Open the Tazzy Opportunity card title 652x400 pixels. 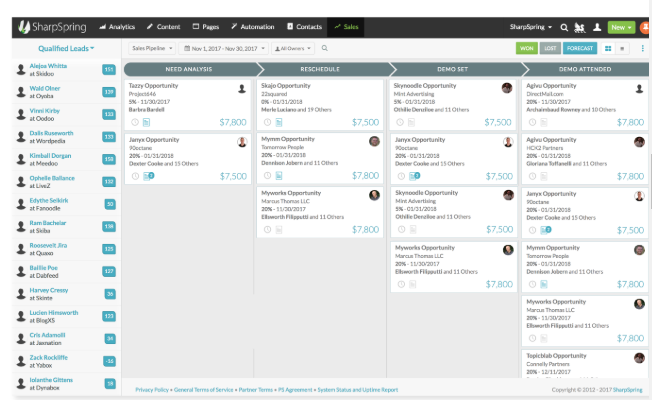click(153, 86)
